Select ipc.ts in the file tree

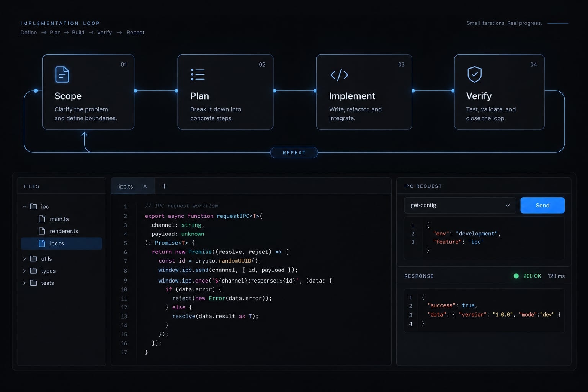62,243
